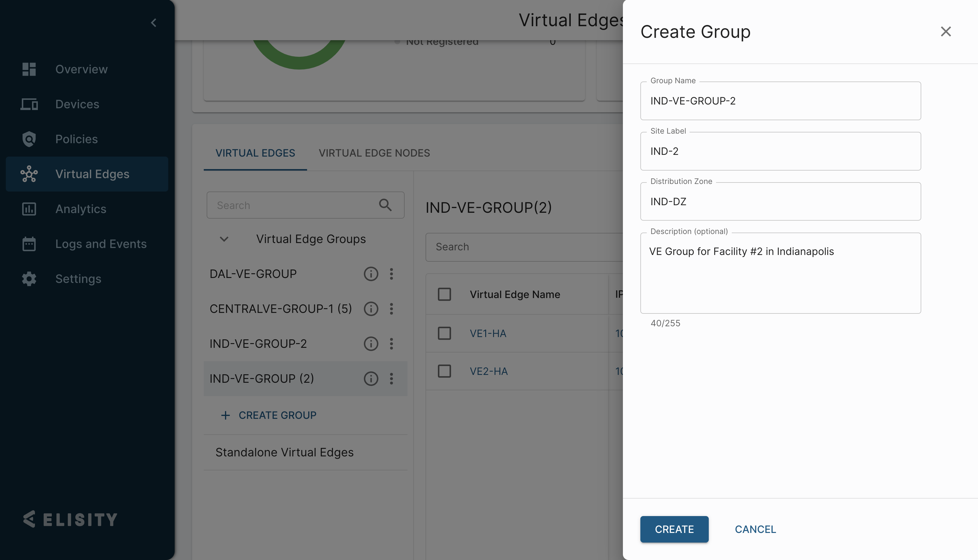Switch to Virtual Edge Nodes tab

[x=374, y=153]
